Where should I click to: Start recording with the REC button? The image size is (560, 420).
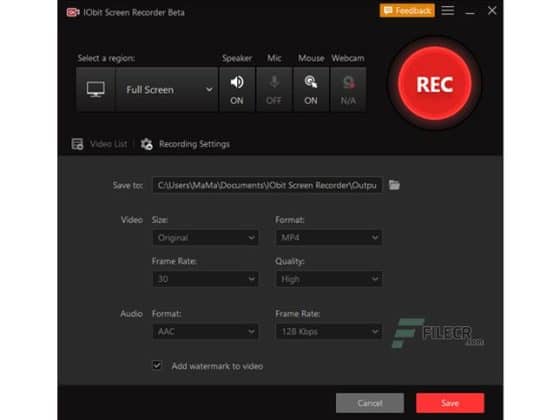point(435,84)
